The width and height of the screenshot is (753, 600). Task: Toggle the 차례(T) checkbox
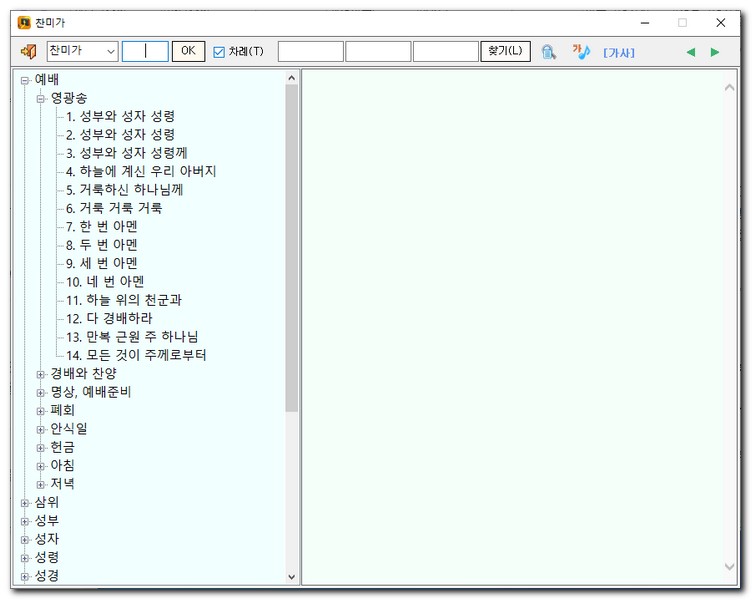pos(219,52)
